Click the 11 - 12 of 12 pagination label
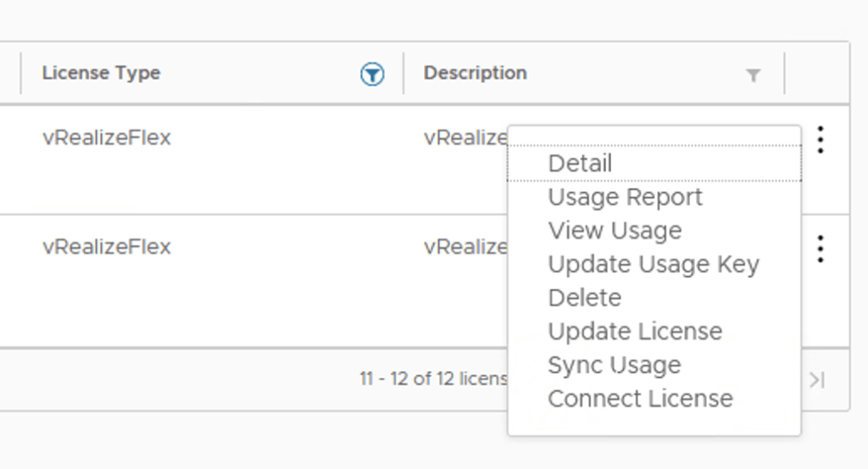Viewport: 868px width, 469px height. click(x=432, y=378)
